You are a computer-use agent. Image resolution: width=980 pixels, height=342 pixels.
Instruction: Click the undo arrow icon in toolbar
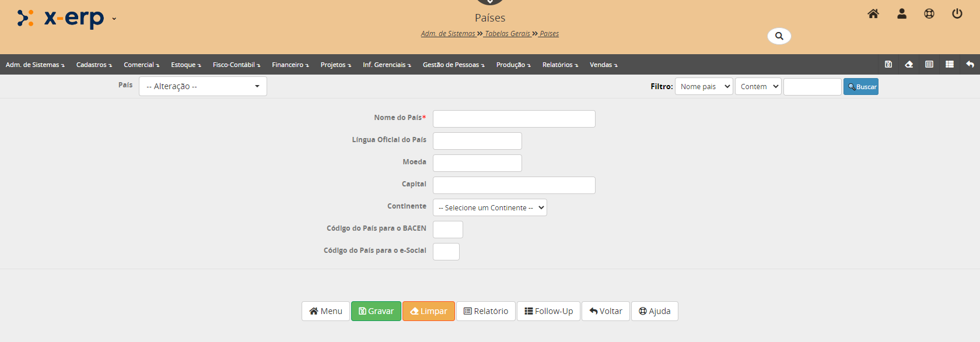(970, 65)
